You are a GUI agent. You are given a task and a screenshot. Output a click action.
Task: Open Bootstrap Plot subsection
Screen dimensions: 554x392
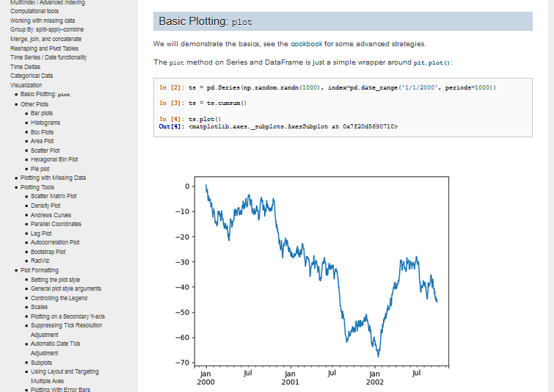[x=48, y=252]
